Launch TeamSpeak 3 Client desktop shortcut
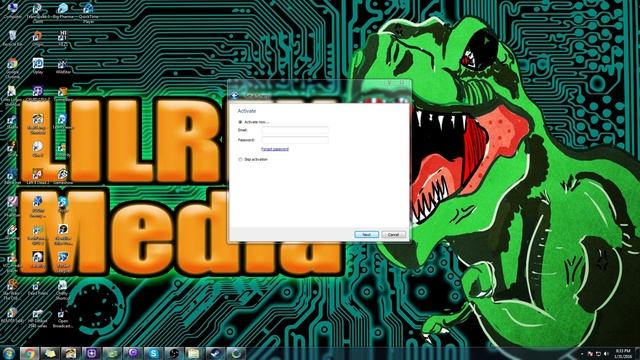 38,12
